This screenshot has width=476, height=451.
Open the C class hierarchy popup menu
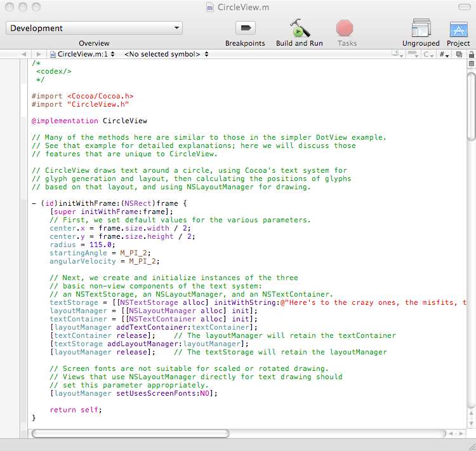click(x=430, y=55)
